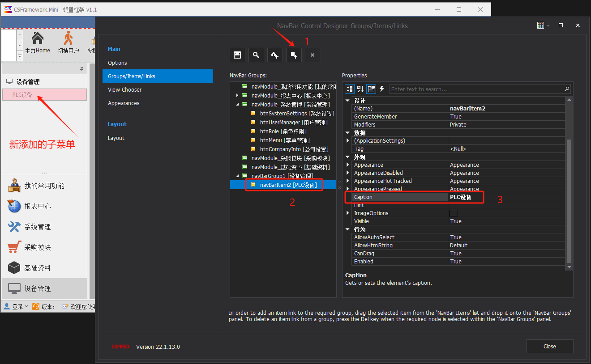Click the Visible property value True

pos(507,221)
